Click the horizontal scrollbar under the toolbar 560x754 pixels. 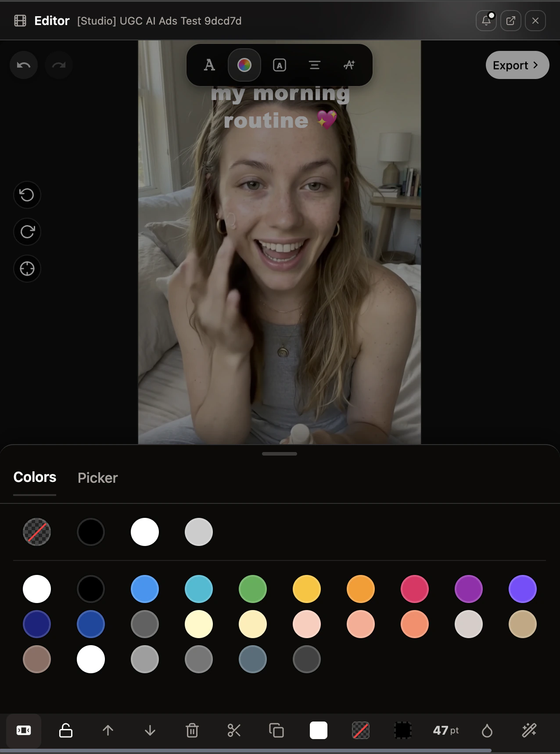click(x=246, y=750)
